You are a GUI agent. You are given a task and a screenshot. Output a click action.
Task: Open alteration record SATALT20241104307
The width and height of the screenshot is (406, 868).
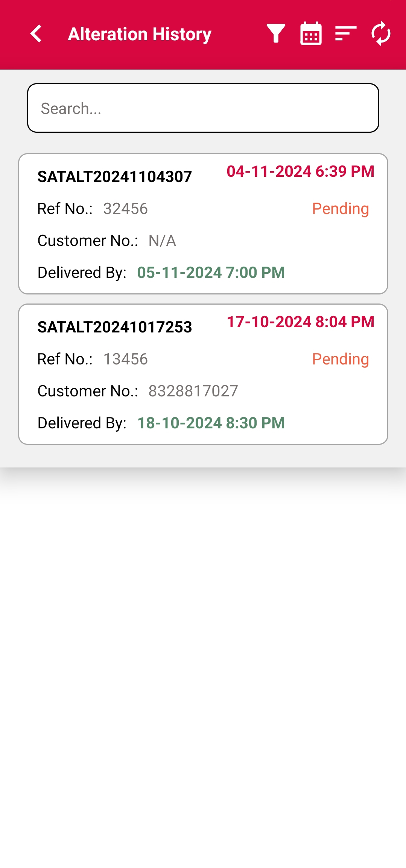[115, 177]
